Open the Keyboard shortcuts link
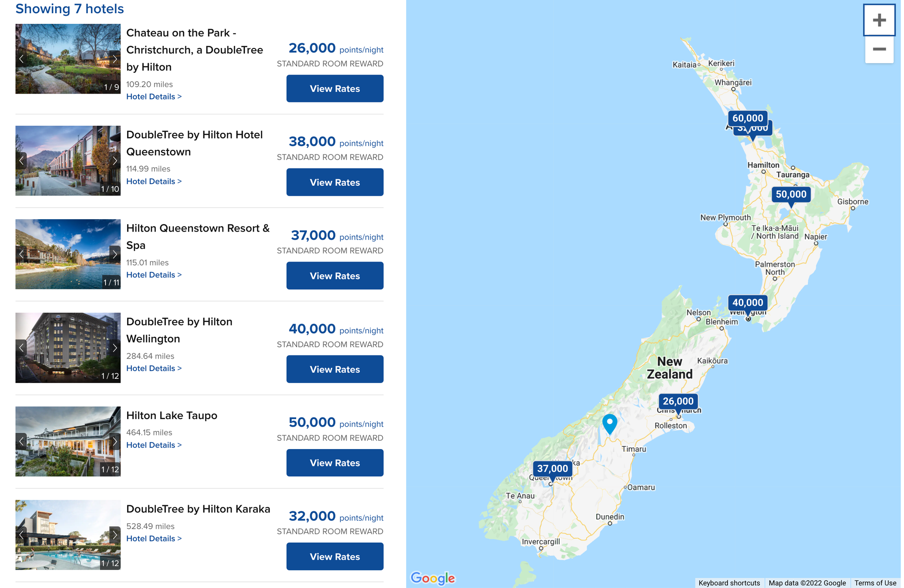Image resolution: width=904 pixels, height=588 pixels. click(x=729, y=583)
